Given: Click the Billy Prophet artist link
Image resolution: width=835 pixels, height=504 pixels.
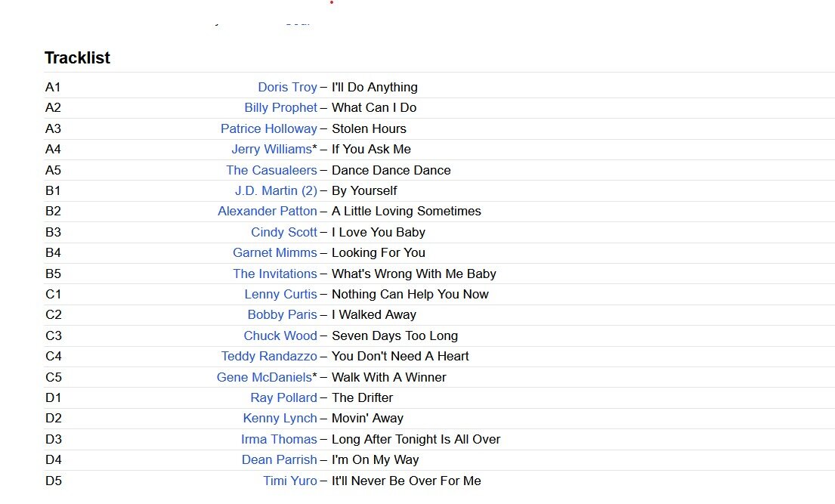Looking at the screenshot, I should (280, 107).
